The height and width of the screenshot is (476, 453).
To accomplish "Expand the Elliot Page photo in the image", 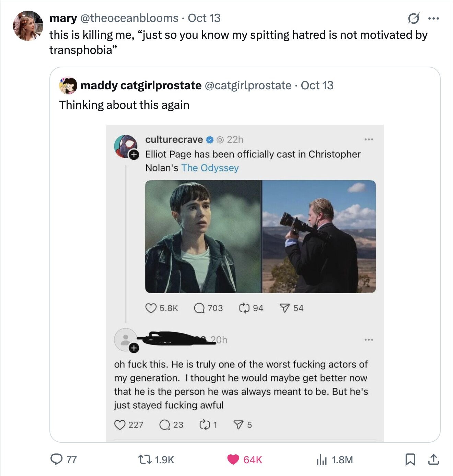I will [x=203, y=236].
